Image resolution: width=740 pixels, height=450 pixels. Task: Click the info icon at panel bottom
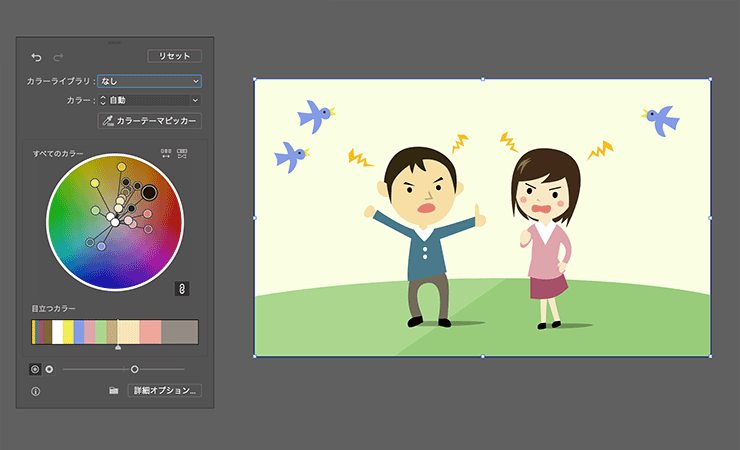pos(35,391)
